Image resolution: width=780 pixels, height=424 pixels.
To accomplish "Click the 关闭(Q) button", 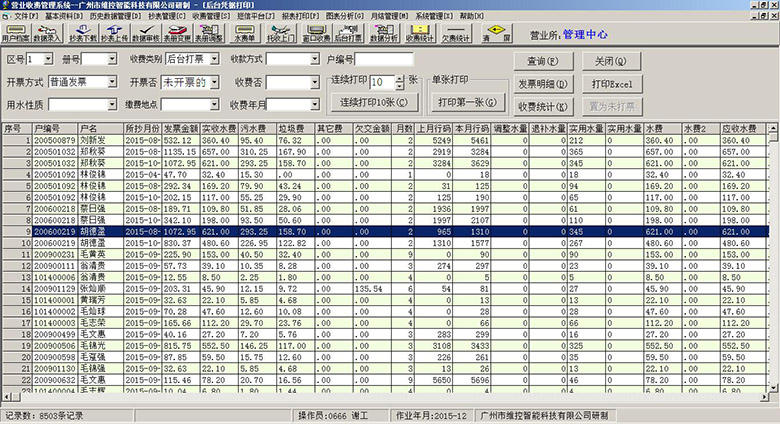I will coord(611,61).
